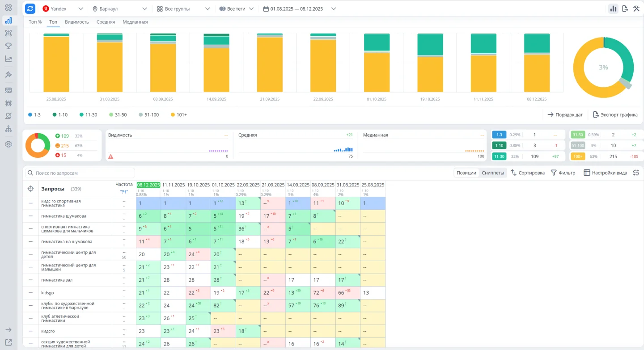Open the Фильтр button

pyautogui.click(x=563, y=173)
